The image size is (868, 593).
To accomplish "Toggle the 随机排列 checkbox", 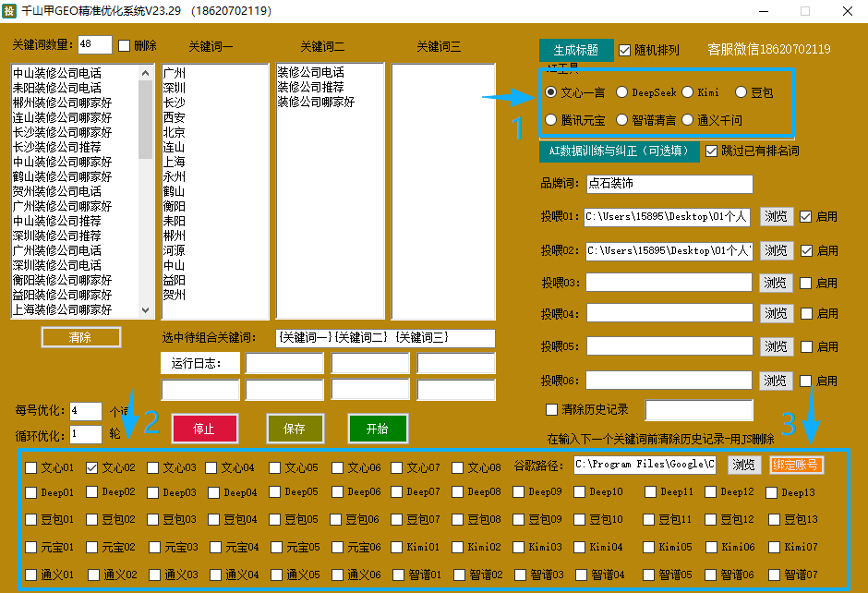I will click(x=625, y=50).
